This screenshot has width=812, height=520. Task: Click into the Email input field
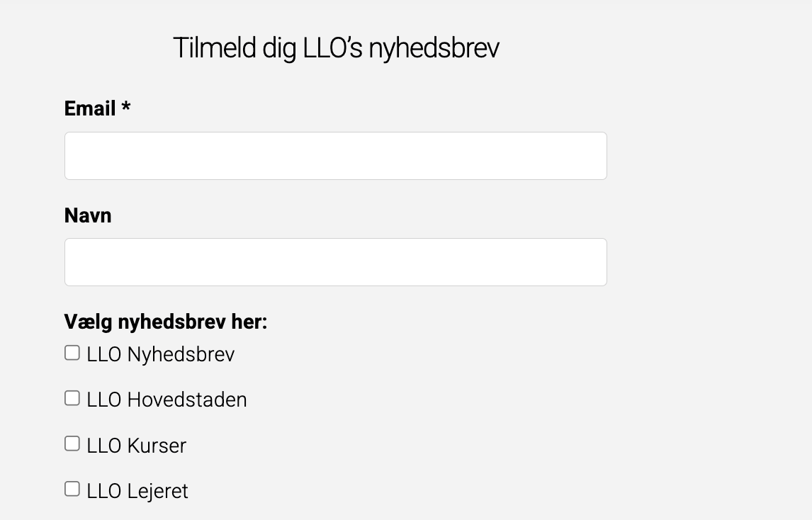tap(335, 156)
